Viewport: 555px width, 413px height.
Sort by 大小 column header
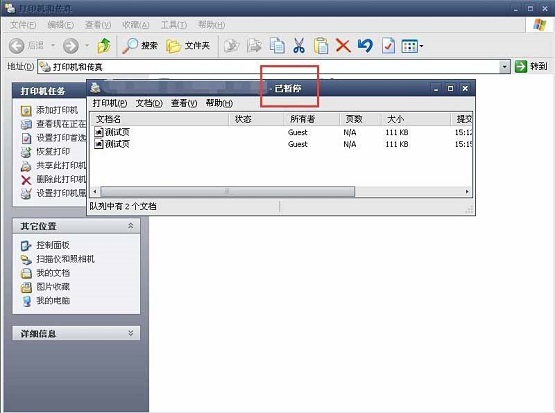(x=416, y=119)
